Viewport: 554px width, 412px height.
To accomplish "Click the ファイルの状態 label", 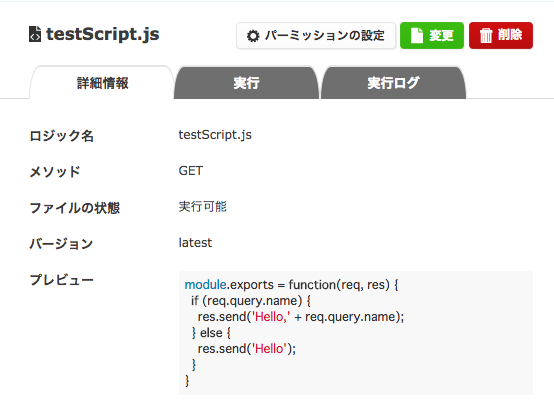I will pyautogui.click(x=75, y=208).
